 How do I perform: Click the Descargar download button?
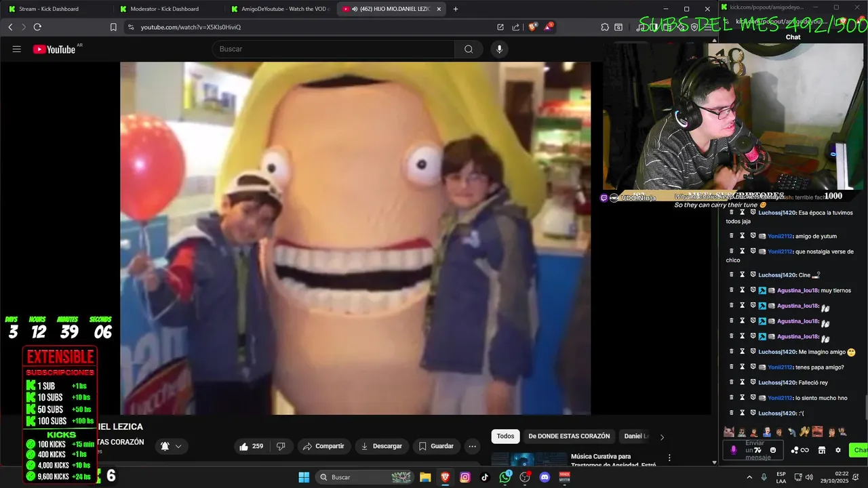coord(382,446)
